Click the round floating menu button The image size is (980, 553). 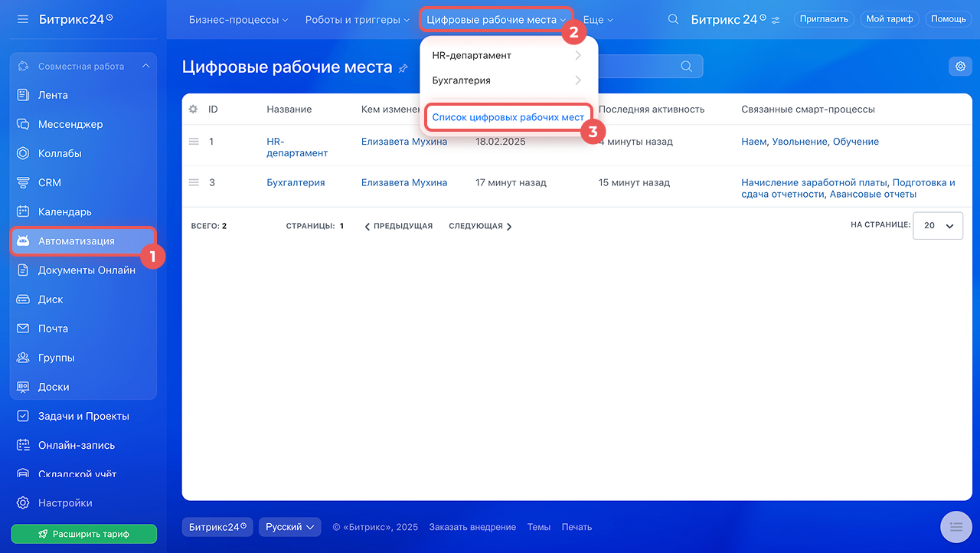(x=955, y=525)
